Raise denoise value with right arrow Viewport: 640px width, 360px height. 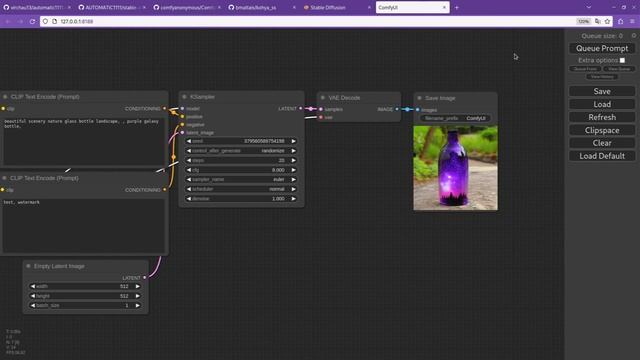click(x=293, y=199)
